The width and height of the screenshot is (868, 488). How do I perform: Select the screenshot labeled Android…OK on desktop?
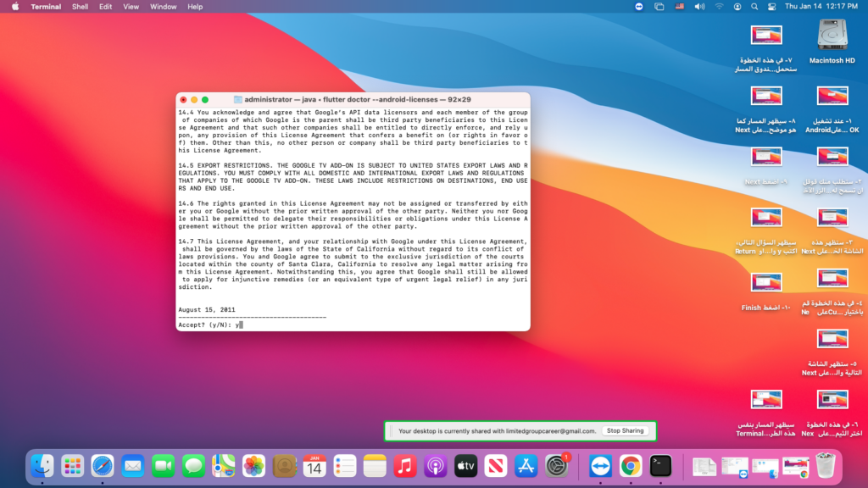click(x=832, y=109)
